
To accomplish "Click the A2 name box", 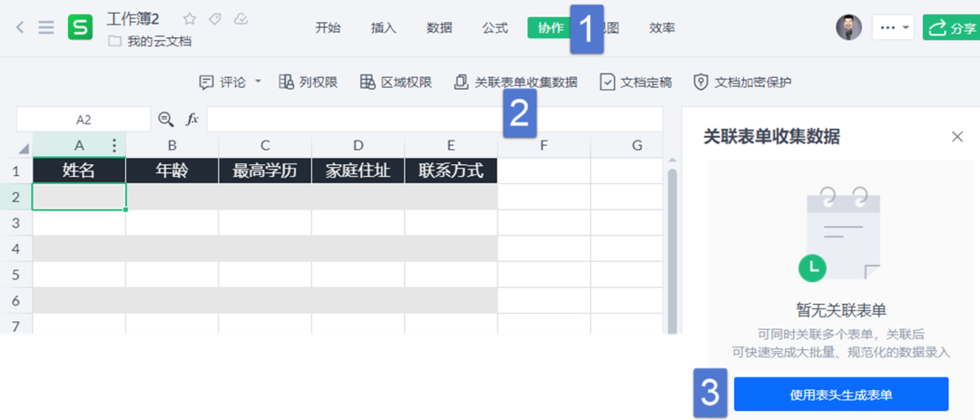I will (x=83, y=120).
